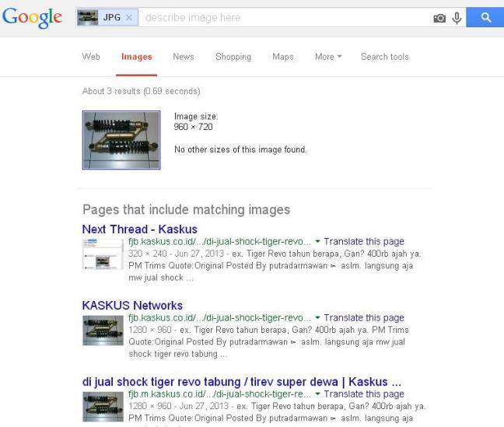Open 'Next Thread - Kaskus' result
The width and height of the screenshot is (504, 427).
[x=140, y=229]
